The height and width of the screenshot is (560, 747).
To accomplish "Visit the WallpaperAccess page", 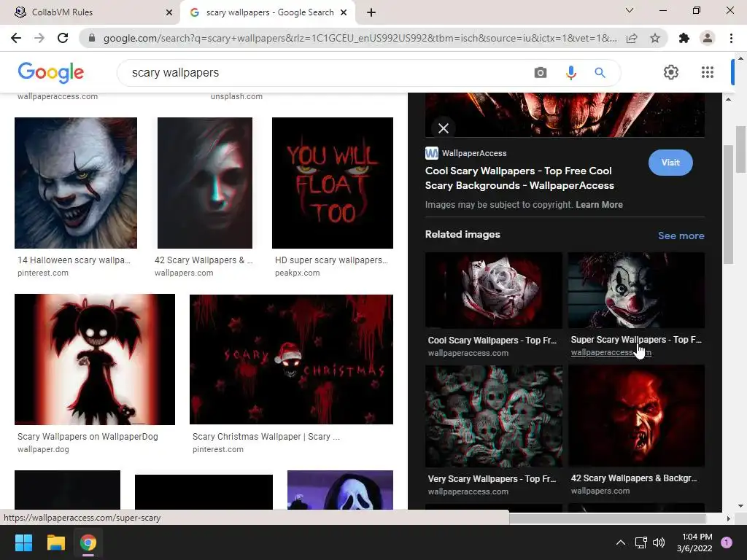I will click(670, 163).
